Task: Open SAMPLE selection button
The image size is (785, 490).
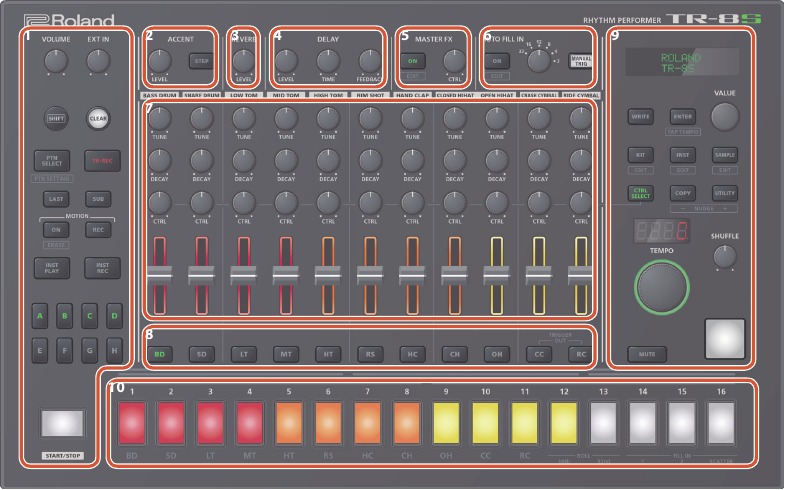Action: [724, 155]
